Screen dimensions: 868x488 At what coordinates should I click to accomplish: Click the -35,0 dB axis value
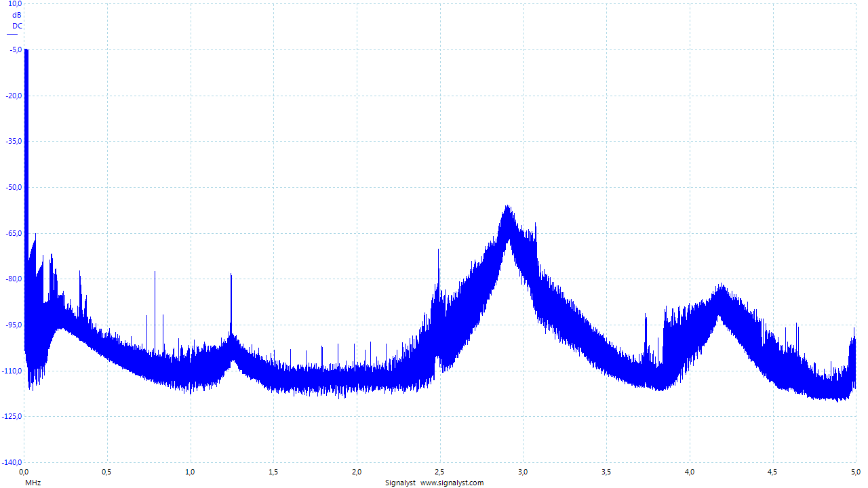coord(14,141)
